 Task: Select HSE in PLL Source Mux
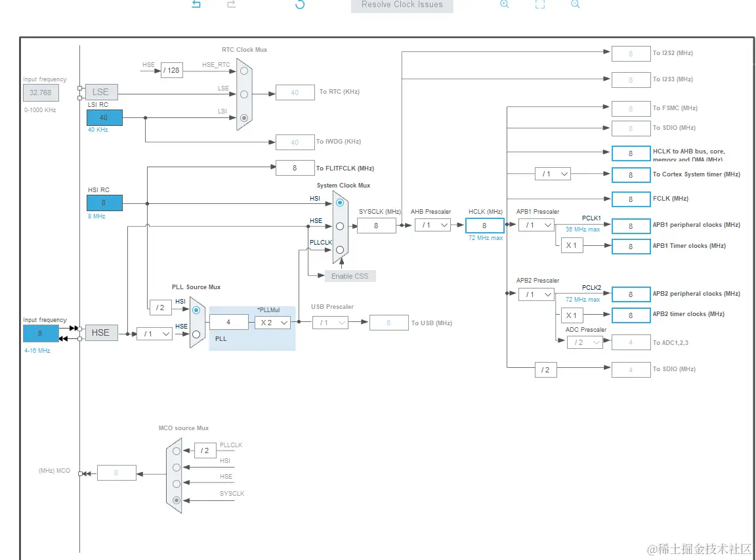tap(196, 334)
